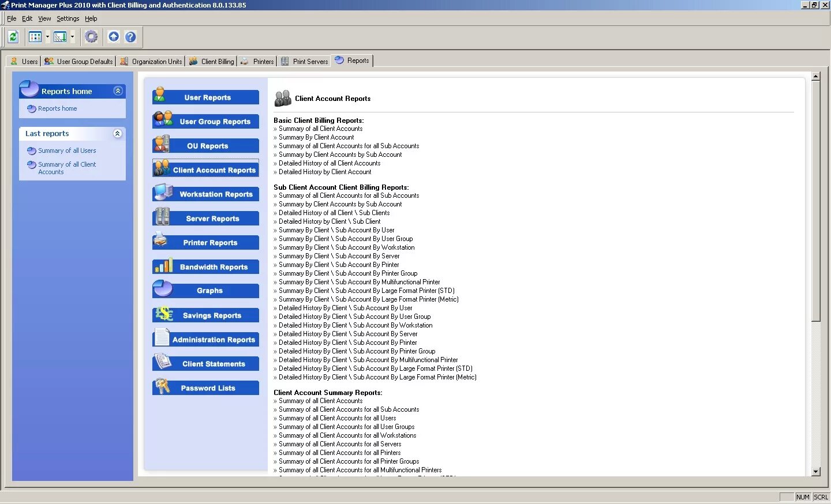The width and height of the screenshot is (831, 504).
Task: Open Summary of all Client Accounts for all Users
Action: (x=338, y=418)
